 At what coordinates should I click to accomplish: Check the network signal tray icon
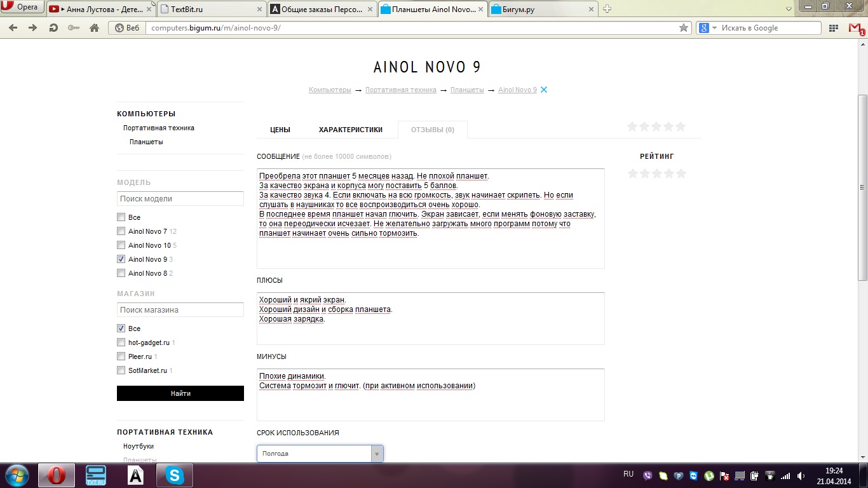(785, 475)
